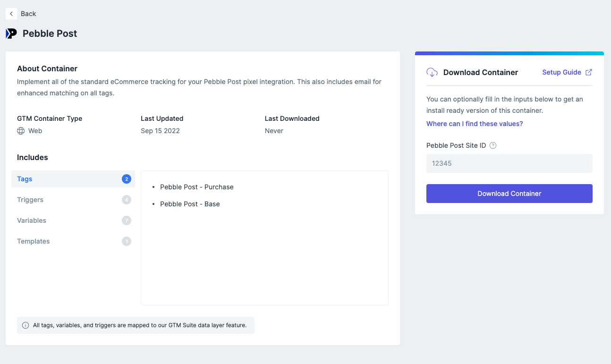
Task: Click the 'Sep 15 2022' date
Action: point(160,131)
